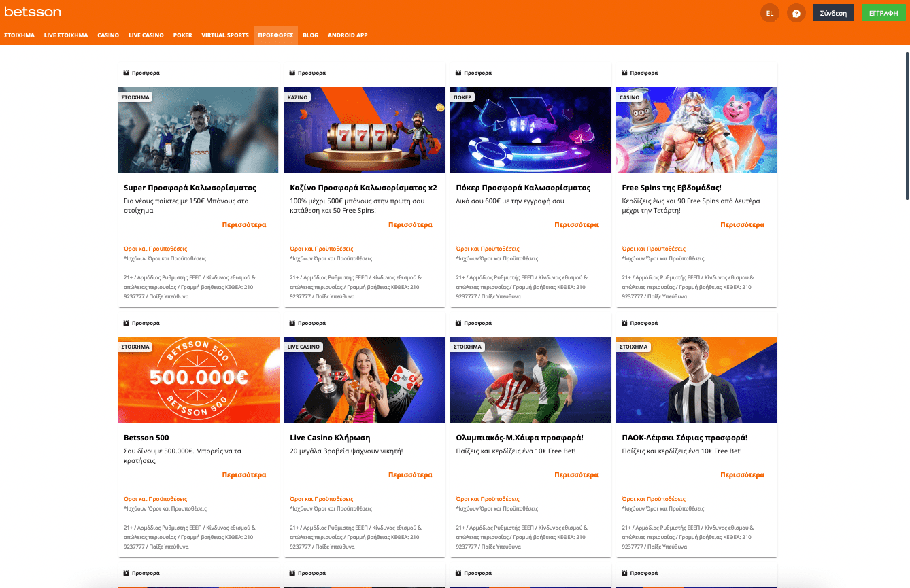Open the Free Spins Zeus banner image
This screenshot has height=588, width=910.
pyautogui.click(x=696, y=130)
